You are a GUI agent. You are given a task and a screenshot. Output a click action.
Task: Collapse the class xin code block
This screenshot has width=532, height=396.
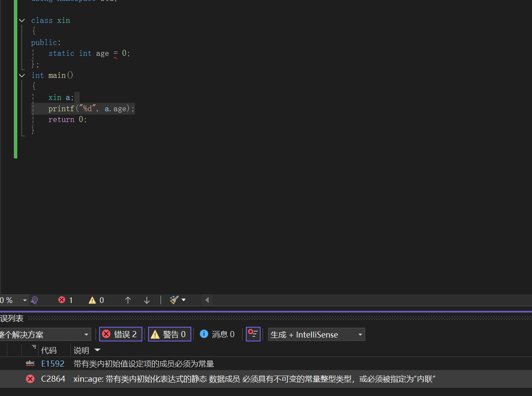22,20
